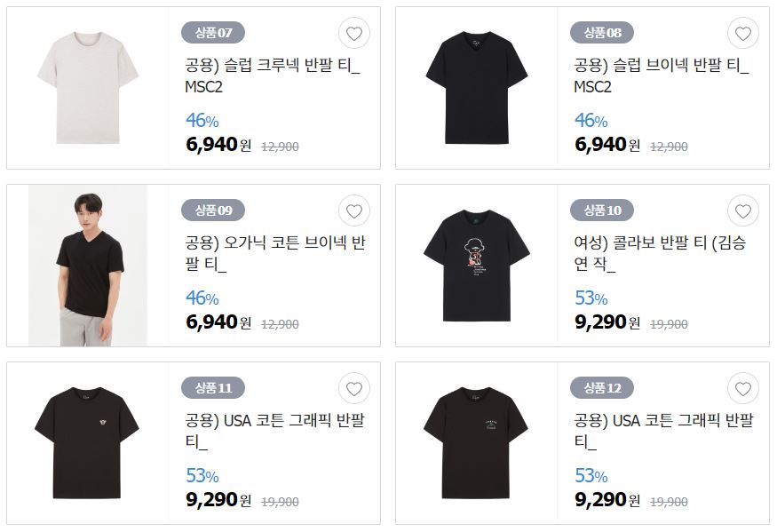Open the beige crew neck tee thumbnail
The height and width of the screenshot is (532, 777).
point(88,88)
